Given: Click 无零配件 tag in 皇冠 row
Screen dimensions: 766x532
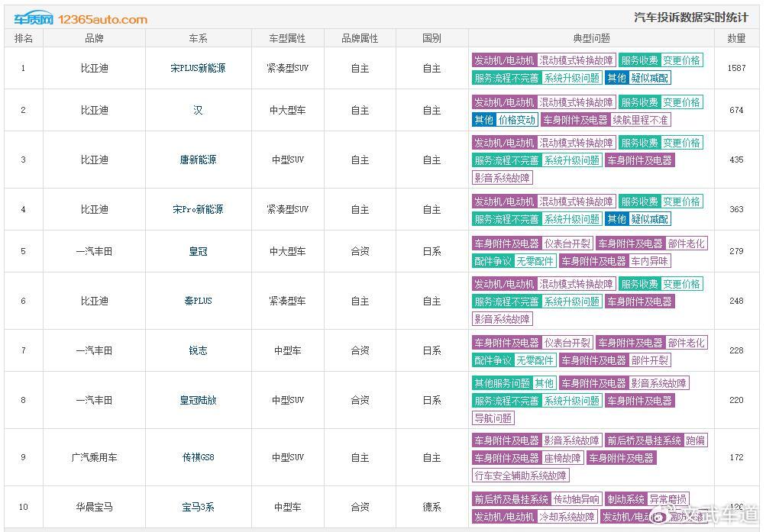Looking at the screenshot, I should [x=535, y=261].
